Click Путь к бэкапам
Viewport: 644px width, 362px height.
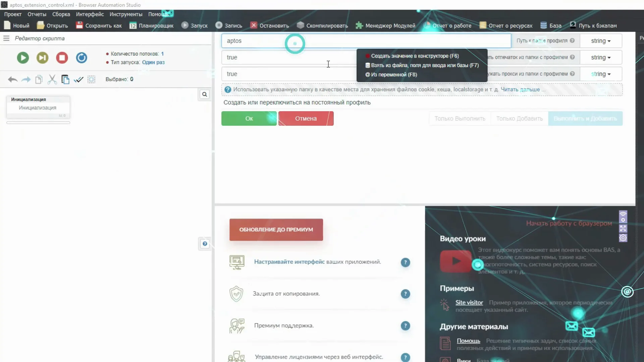coord(593,25)
